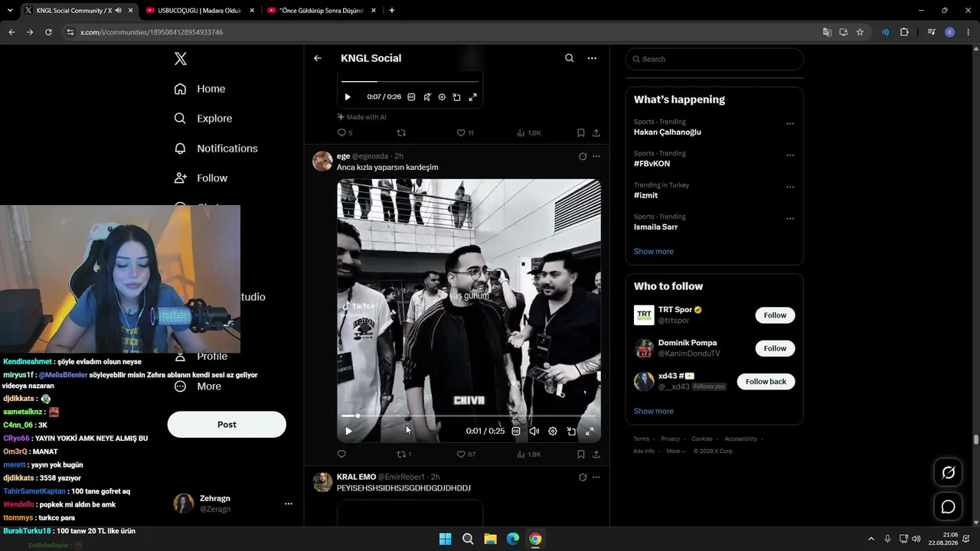Click the X Search input field
980x551 pixels.
pos(714,59)
